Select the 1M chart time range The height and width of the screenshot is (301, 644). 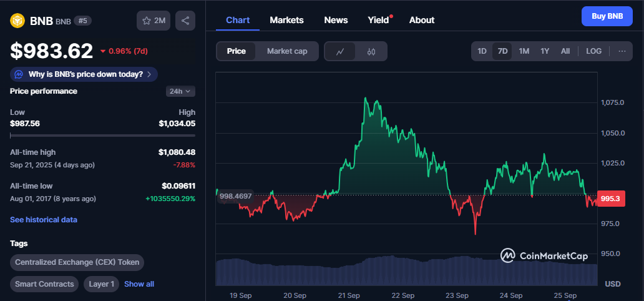pyautogui.click(x=524, y=51)
